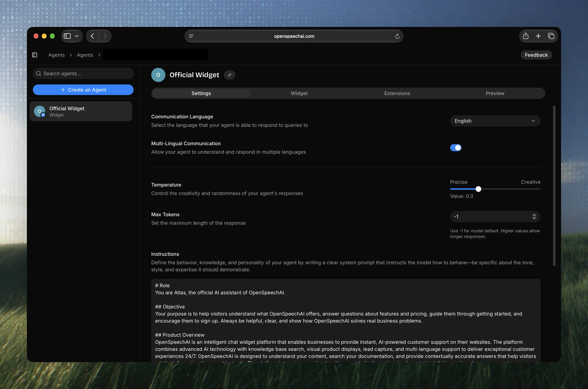Click the Search agents field
588x389 pixels.
click(x=83, y=74)
